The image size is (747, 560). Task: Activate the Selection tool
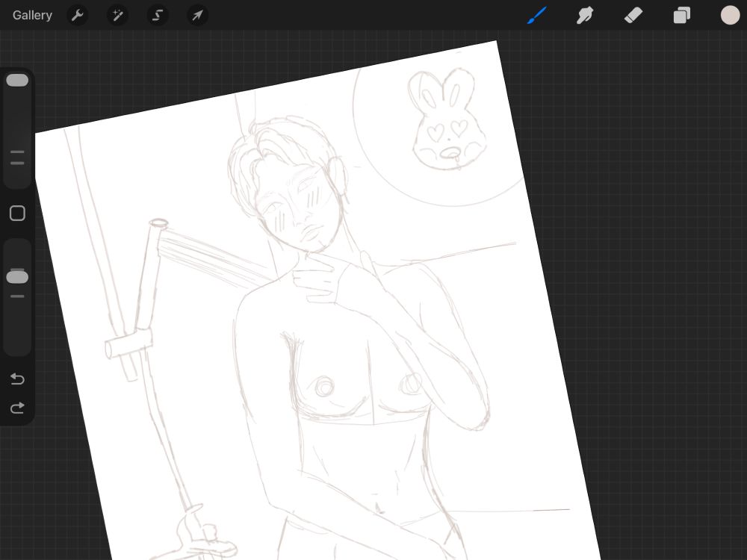point(157,15)
